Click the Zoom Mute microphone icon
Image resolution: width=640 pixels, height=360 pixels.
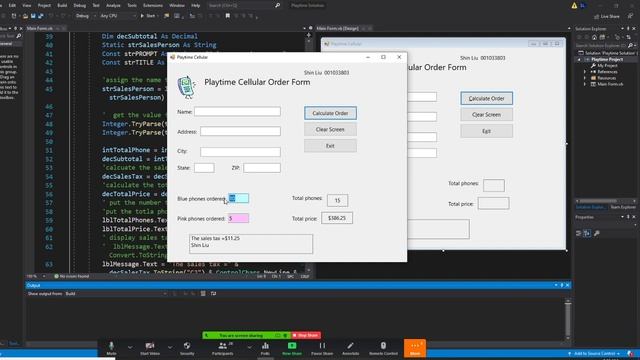(x=111, y=346)
